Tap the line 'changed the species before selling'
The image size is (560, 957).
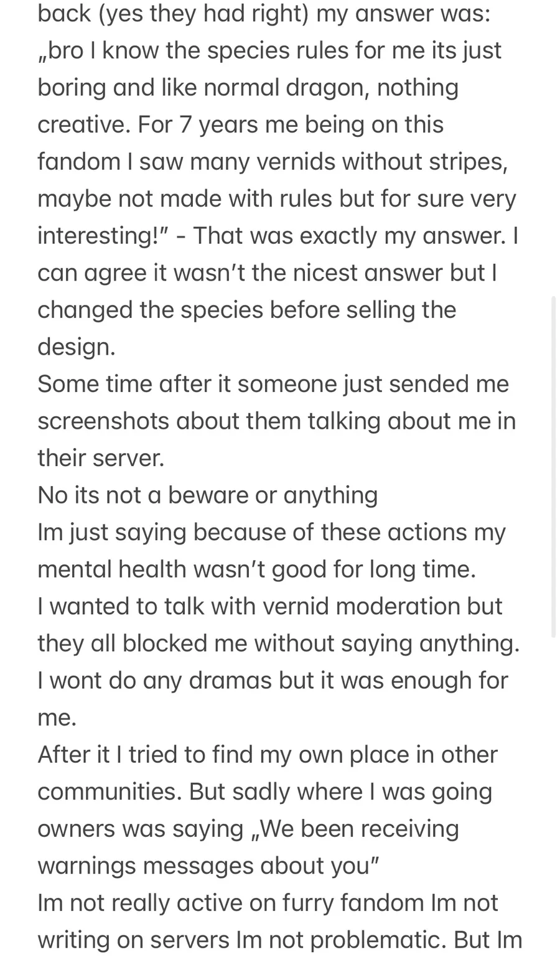pos(247,310)
